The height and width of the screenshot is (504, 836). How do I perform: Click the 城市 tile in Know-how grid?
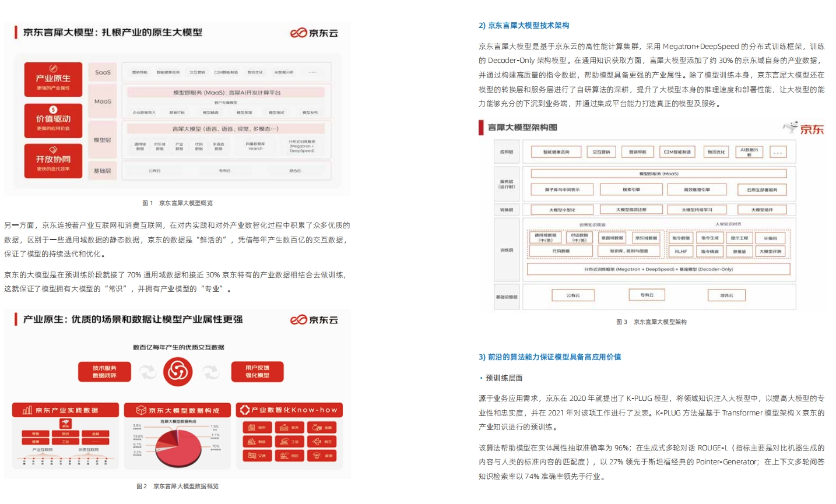[257, 427]
